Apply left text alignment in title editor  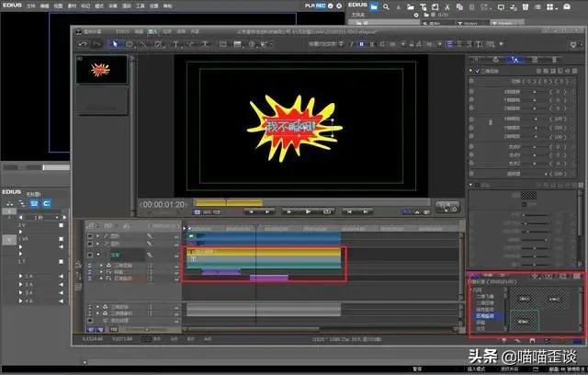(449, 44)
